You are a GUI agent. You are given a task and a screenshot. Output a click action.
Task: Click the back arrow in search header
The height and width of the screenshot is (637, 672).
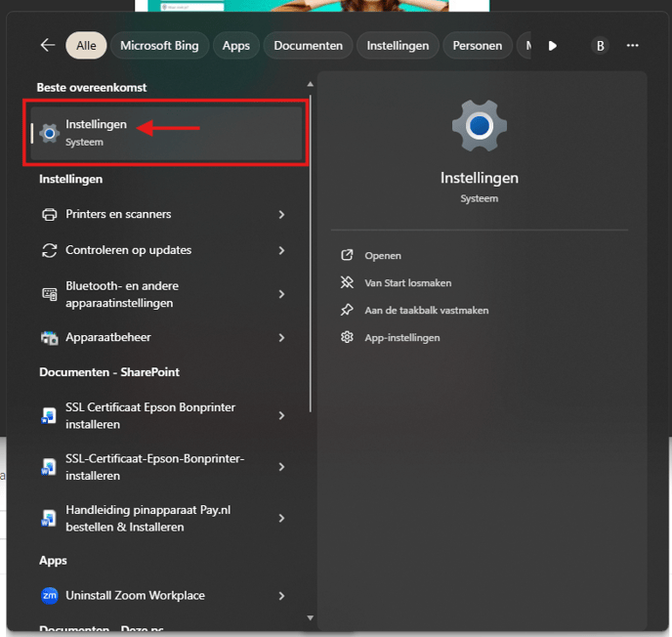(48, 45)
